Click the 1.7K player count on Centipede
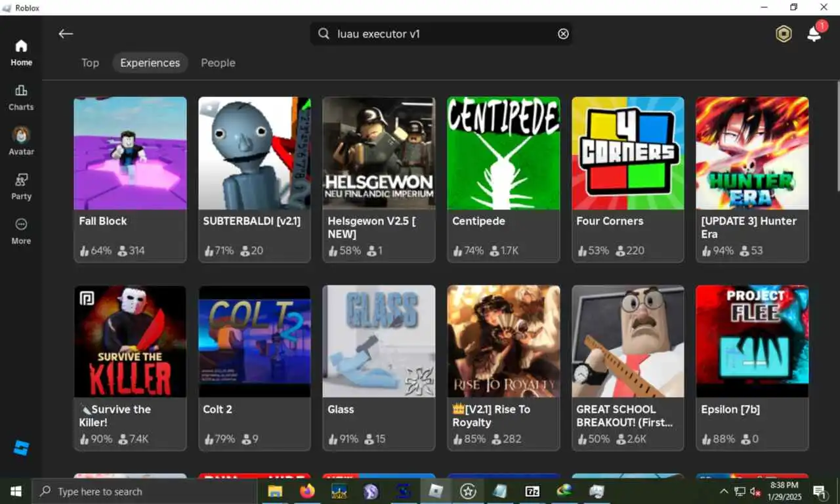 tap(505, 251)
